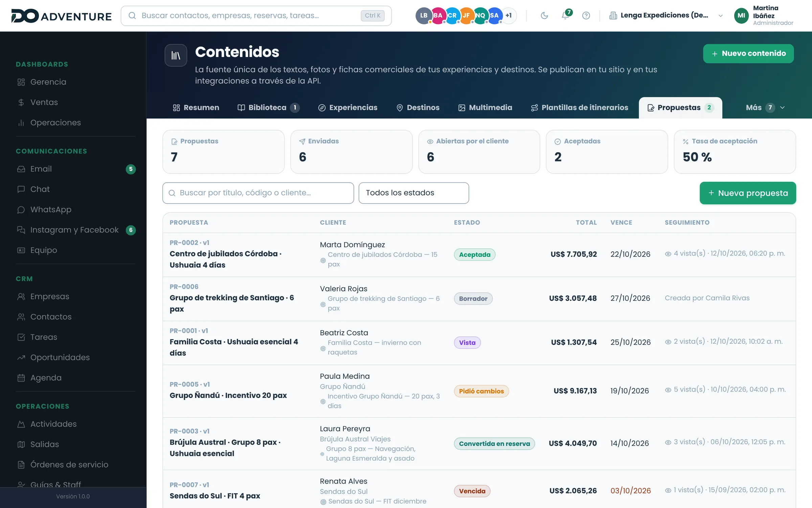The image size is (812, 508).
Task: Open Plantillas de itinerarios tab
Action: pyautogui.click(x=580, y=108)
